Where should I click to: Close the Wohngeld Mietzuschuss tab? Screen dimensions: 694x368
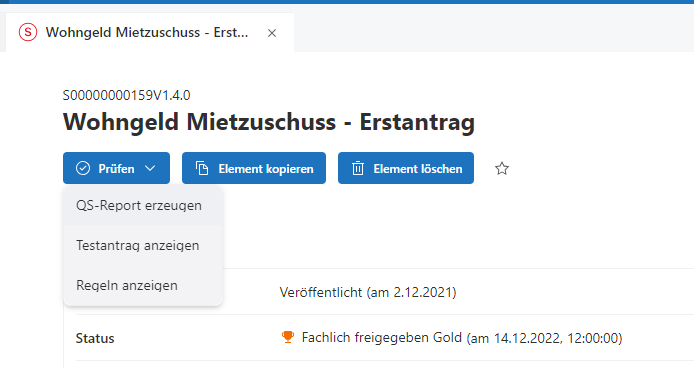(272, 33)
